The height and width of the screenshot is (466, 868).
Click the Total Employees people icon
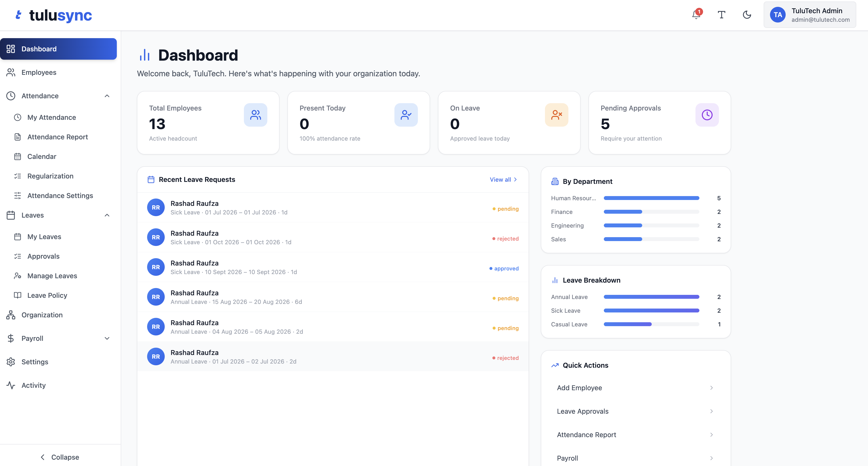click(x=255, y=115)
